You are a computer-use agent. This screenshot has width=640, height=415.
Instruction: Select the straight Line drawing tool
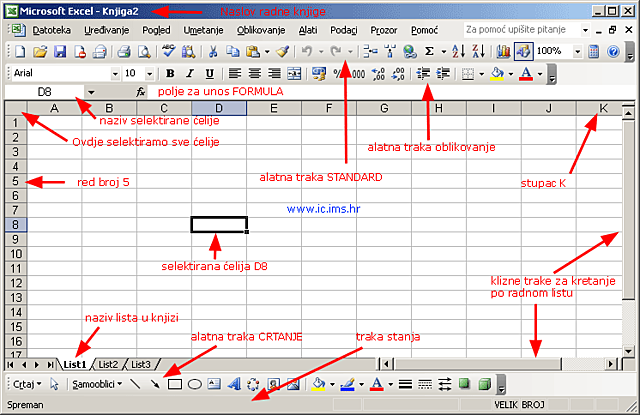tap(135, 384)
